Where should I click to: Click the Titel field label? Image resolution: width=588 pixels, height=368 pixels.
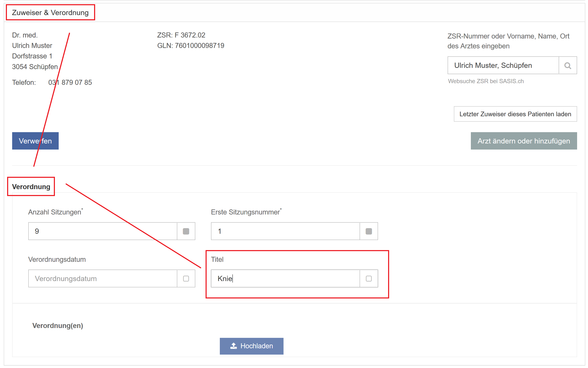point(217,259)
